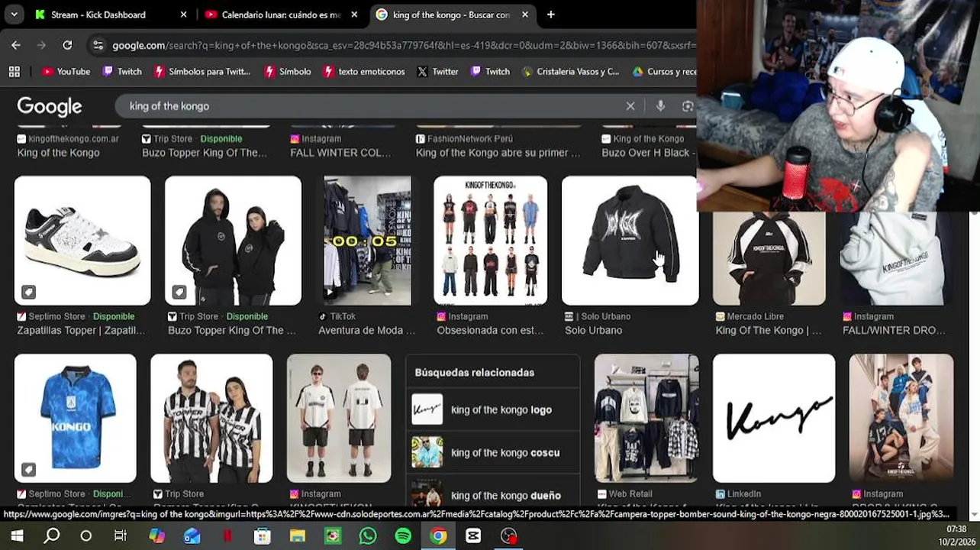Open Outlook from the taskbar

pos(192,536)
